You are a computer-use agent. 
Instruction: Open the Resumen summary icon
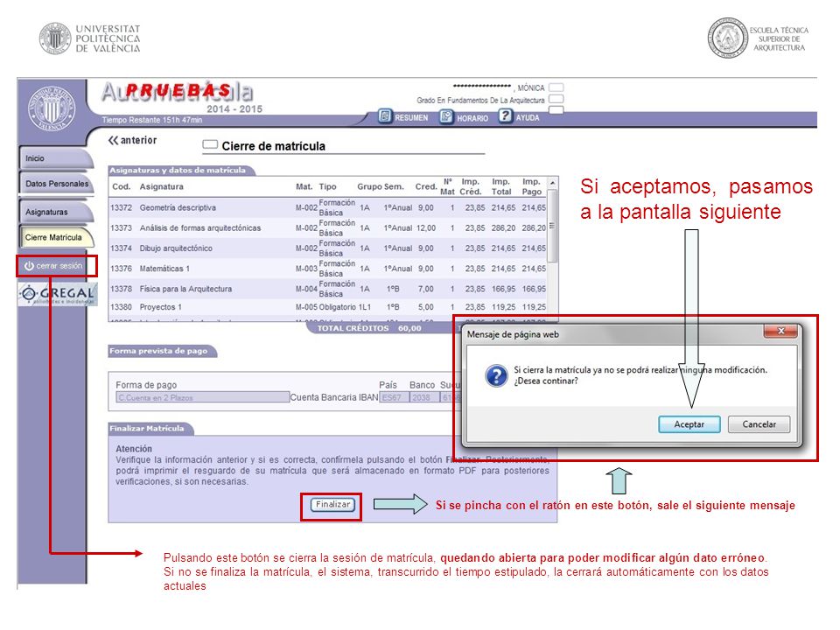(385, 116)
